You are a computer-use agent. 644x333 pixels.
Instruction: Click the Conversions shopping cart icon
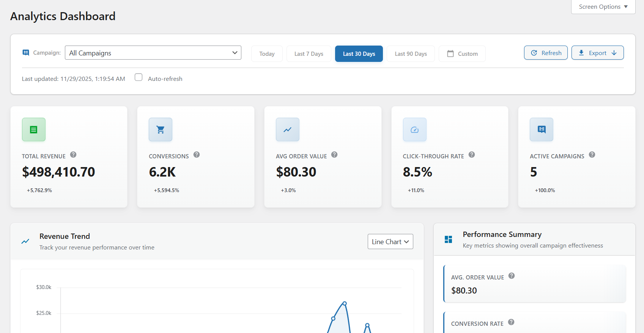[x=161, y=129]
